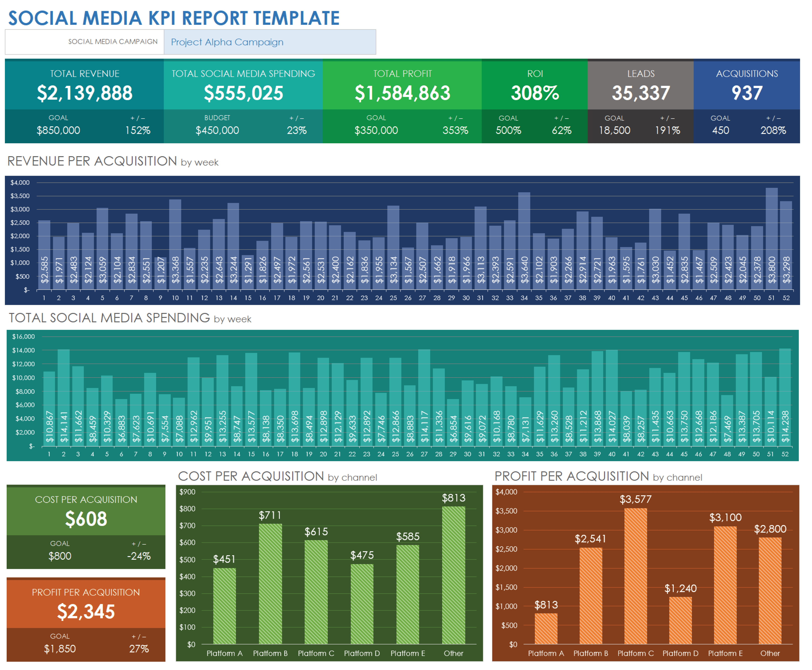Click the week 10 revenue bar $3,368

tap(175, 245)
